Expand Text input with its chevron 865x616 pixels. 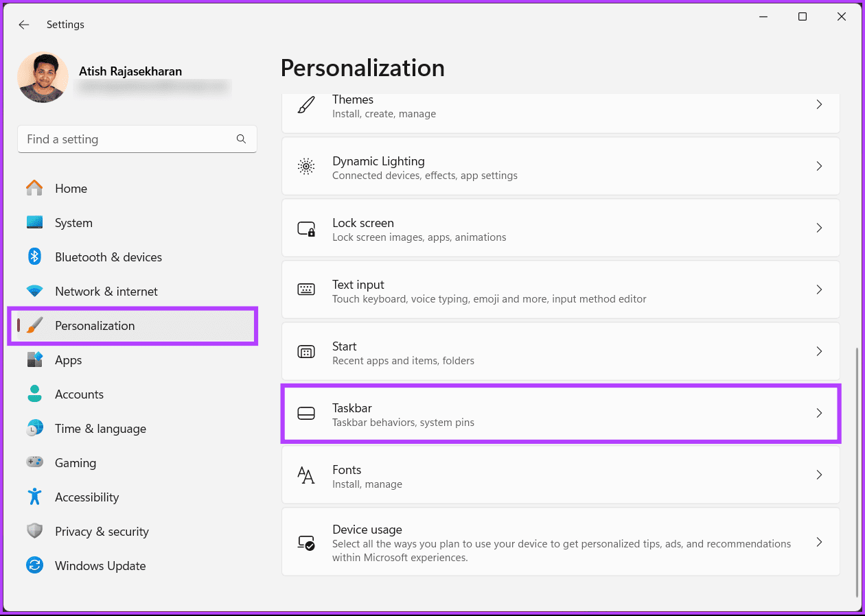point(819,289)
